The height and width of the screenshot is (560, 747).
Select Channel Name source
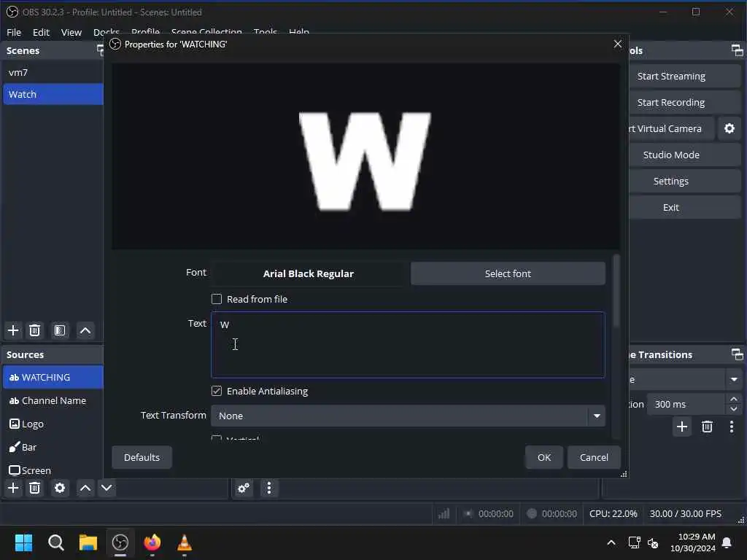[53, 400]
